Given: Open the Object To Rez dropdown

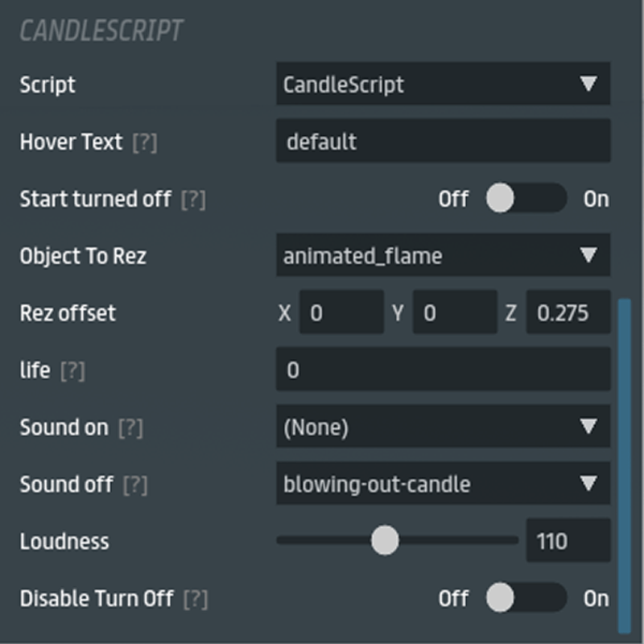Looking at the screenshot, I should [x=443, y=256].
